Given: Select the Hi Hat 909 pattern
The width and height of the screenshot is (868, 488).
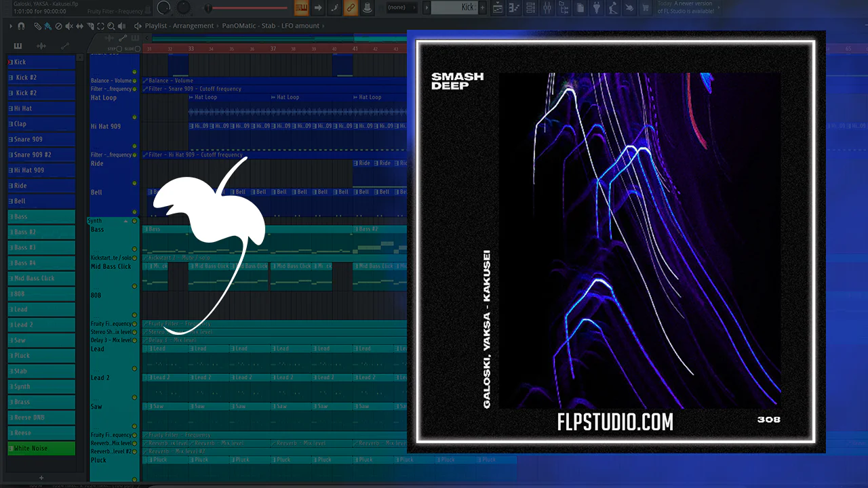Looking at the screenshot, I should pos(41,170).
